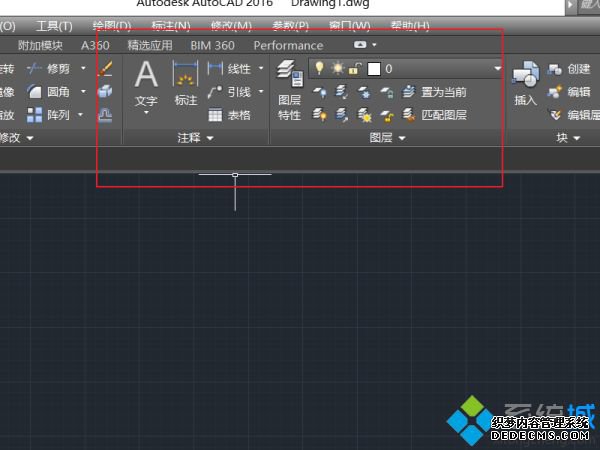Select the Array (阵列) tool
The height and width of the screenshot is (450, 600).
pyautogui.click(x=49, y=115)
